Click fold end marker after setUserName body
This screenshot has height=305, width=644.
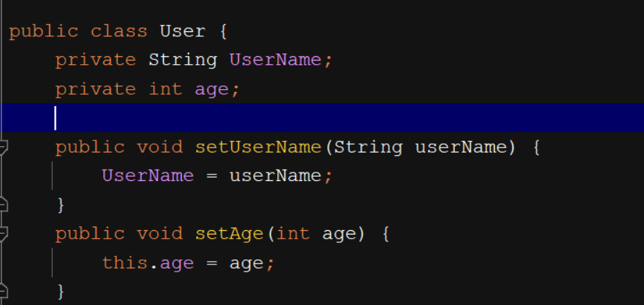click(x=4, y=205)
